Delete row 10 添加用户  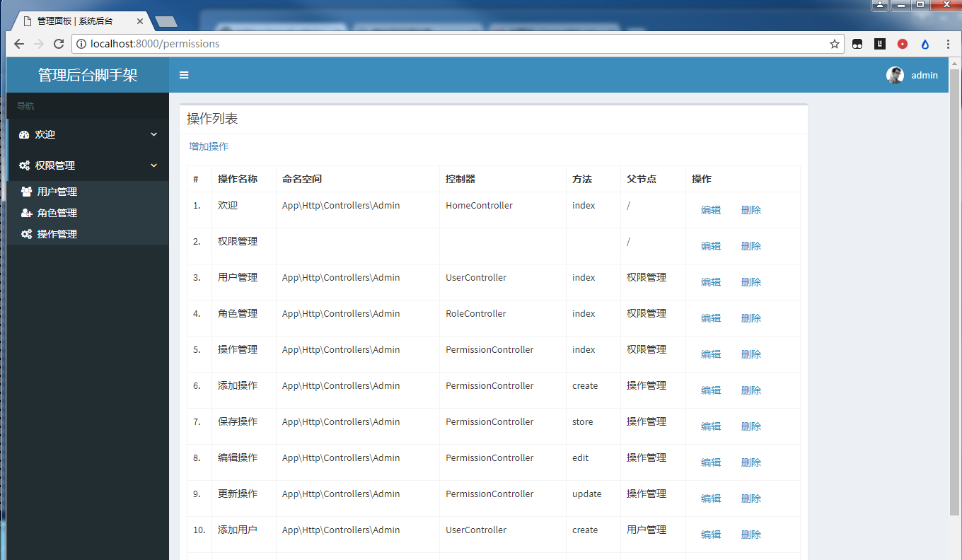coord(751,535)
